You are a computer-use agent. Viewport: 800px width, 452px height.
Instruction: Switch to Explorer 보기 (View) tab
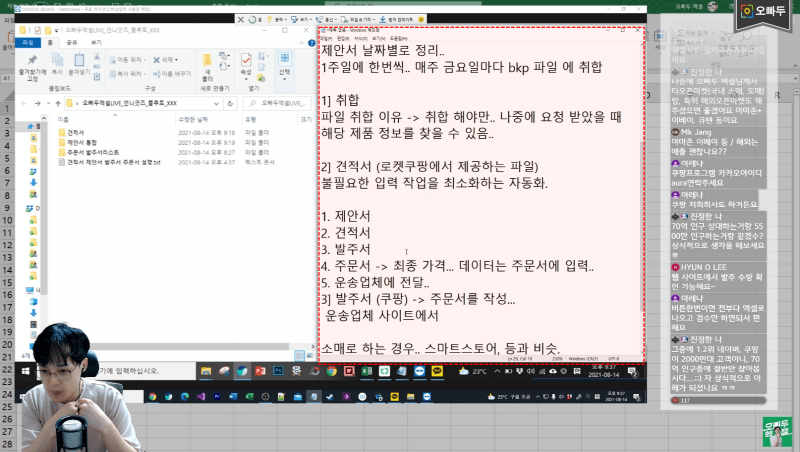tap(96, 43)
